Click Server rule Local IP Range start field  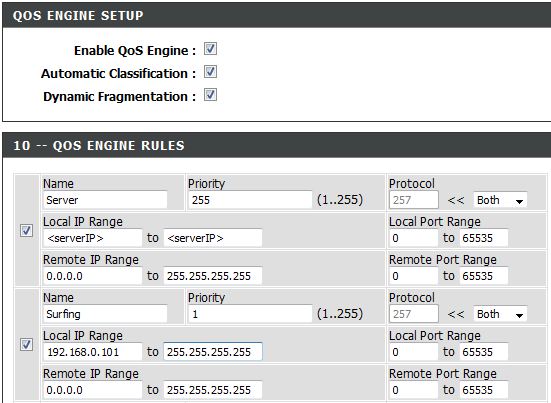pyautogui.click(x=93, y=238)
